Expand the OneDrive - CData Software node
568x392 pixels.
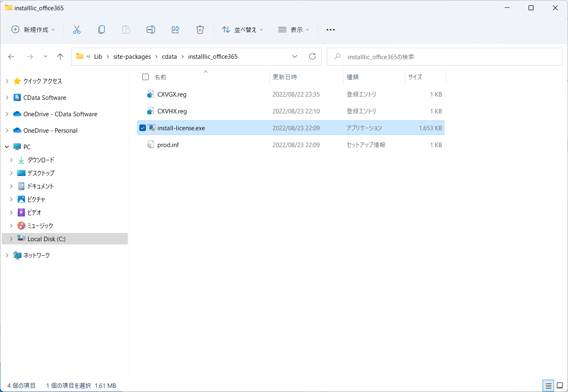[x=7, y=114]
